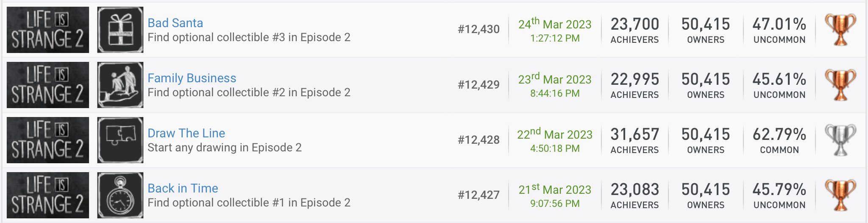Click the Bad Santa gift box trophy icon
868x223 pixels.
(x=120, y=30)
